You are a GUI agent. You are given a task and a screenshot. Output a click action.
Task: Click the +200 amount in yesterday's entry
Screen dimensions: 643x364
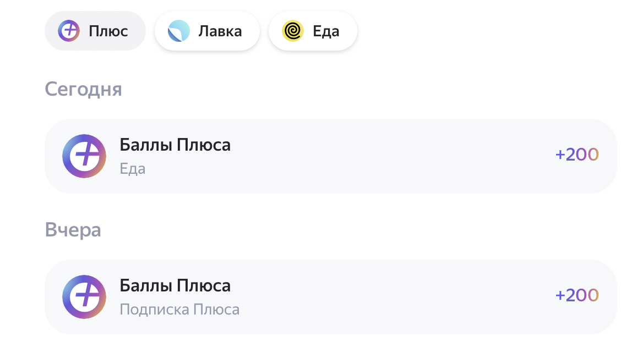[x=577, y=296]
